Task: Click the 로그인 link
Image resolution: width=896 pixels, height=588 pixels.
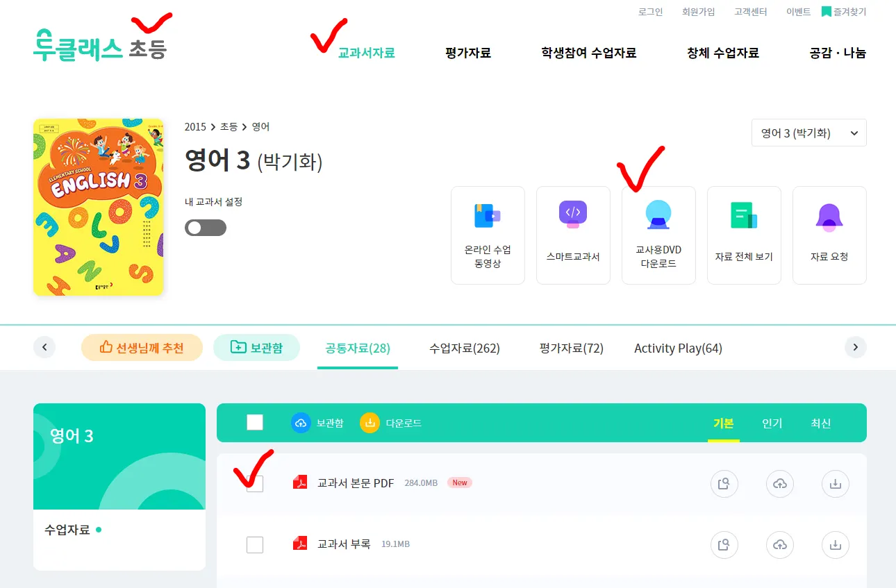Action: point(649,11)
